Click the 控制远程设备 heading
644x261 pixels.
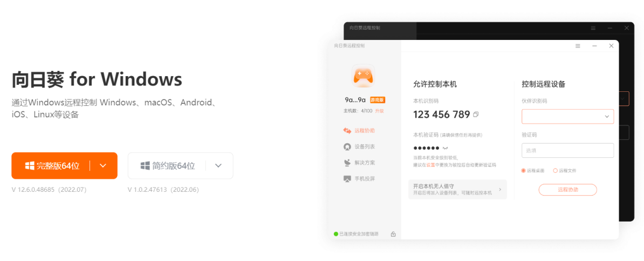tap(543, 84)
